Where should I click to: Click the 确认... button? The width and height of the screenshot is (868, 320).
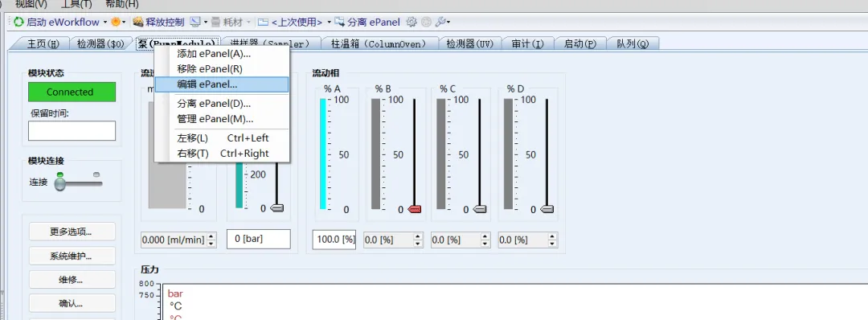coord(72,303)
